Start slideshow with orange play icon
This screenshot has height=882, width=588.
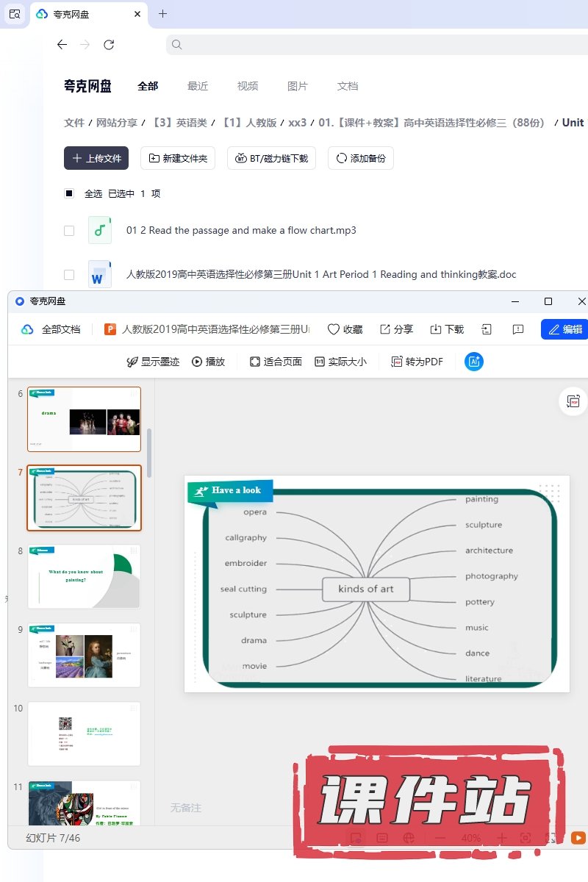point(578,838)
